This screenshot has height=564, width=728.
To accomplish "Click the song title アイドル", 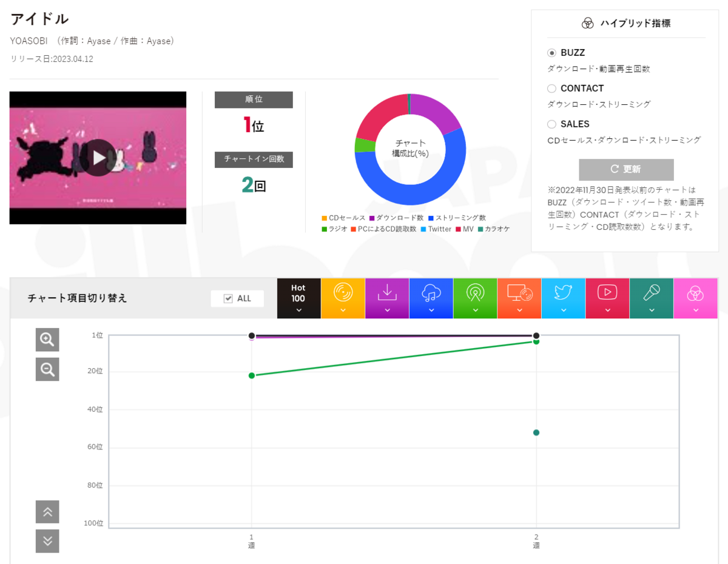I will tap(39, 19).
